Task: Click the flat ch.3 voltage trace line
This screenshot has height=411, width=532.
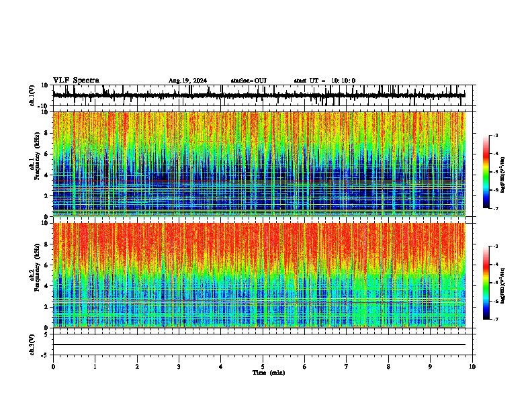Action: pos(259,345)
